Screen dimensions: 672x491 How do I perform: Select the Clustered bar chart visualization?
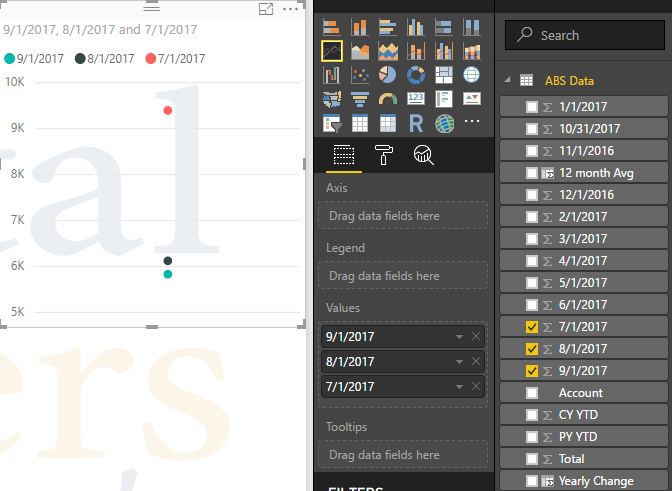388,27
